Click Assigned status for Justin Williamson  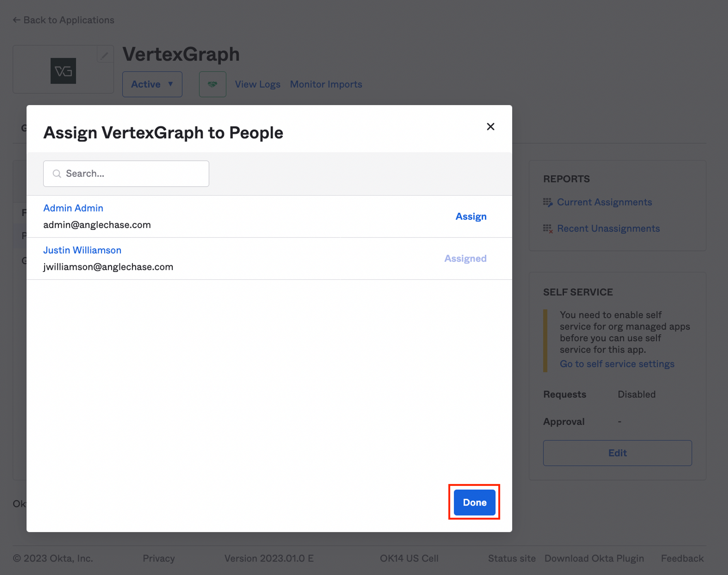(465, 259)
